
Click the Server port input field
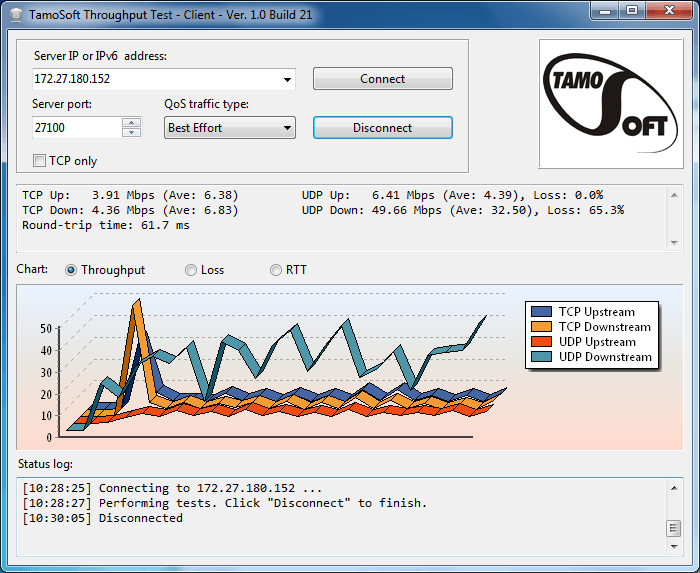click(x=77, y=128)
